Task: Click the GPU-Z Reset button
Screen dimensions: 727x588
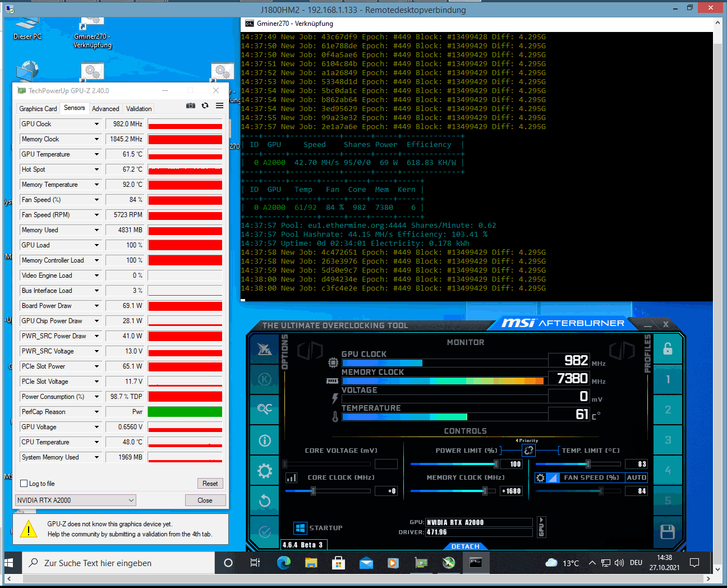Action: tap(210, 484)
